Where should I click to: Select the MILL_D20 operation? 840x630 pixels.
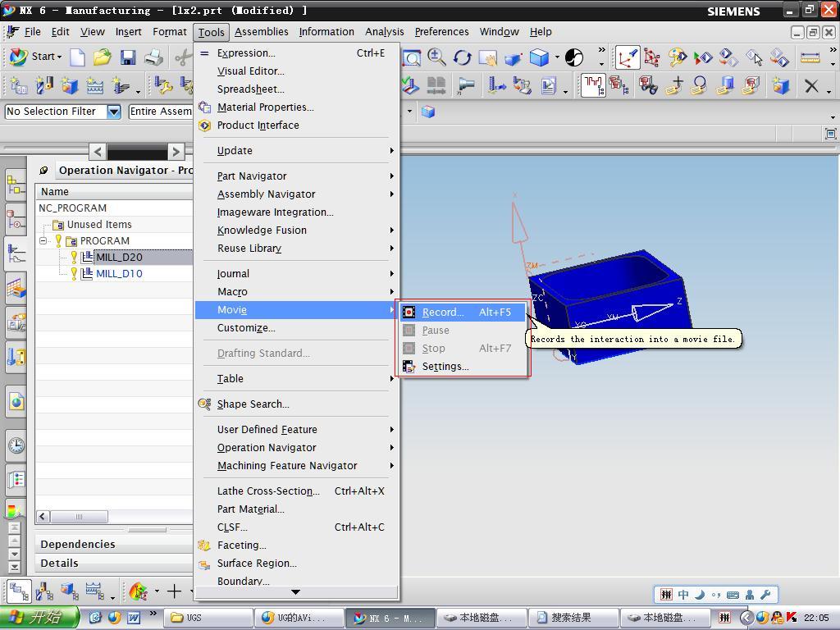(119, 257)
